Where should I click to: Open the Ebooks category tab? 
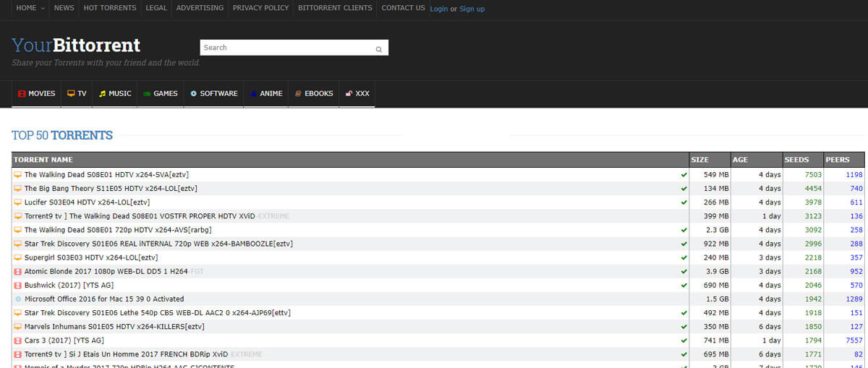click(x=313, y=93)
